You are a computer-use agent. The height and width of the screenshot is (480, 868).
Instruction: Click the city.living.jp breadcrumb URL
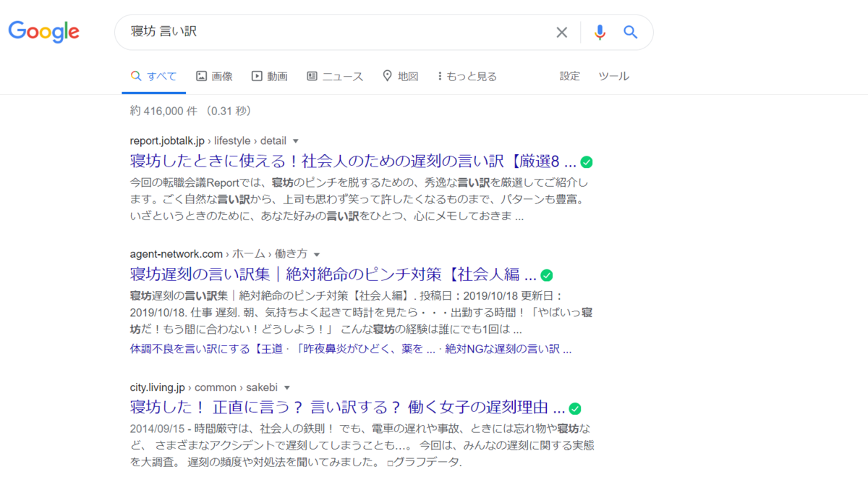click(x=204, y=387)
